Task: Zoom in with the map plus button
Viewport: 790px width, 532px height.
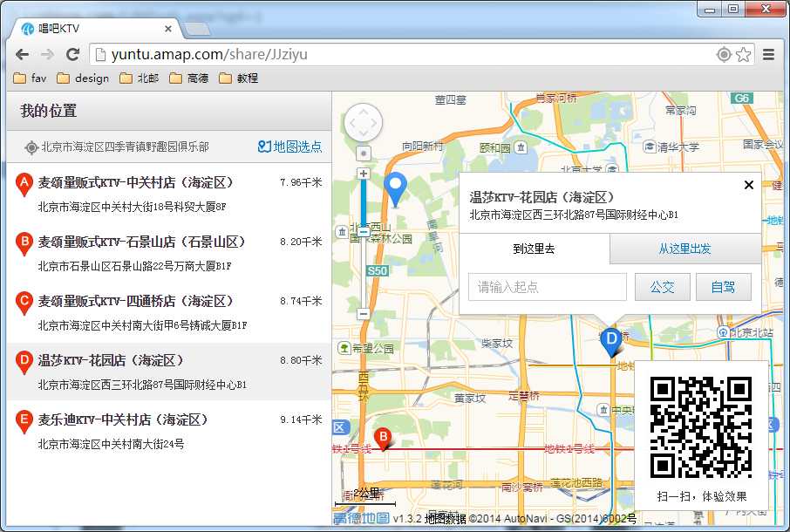Action: tap(364, 174)
